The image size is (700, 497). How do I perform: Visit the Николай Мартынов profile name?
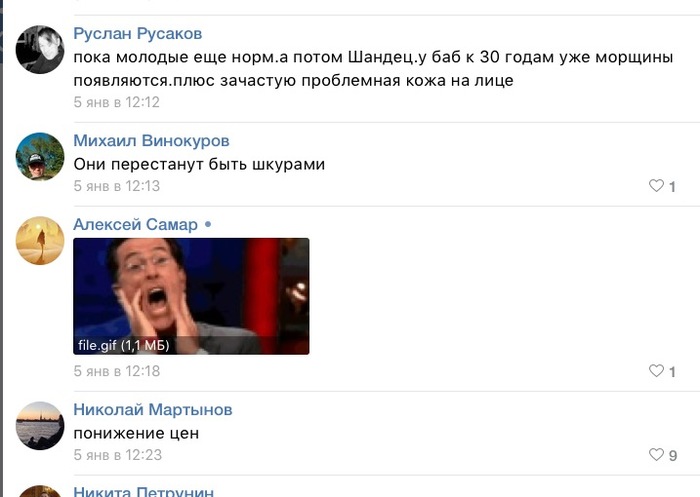point(153,409)
